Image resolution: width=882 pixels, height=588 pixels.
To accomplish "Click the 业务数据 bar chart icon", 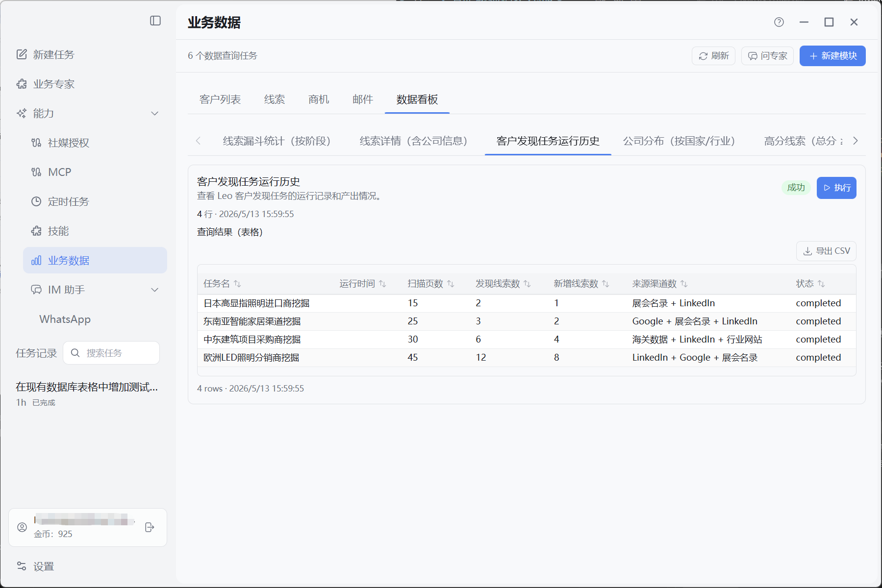I will 36,260.
